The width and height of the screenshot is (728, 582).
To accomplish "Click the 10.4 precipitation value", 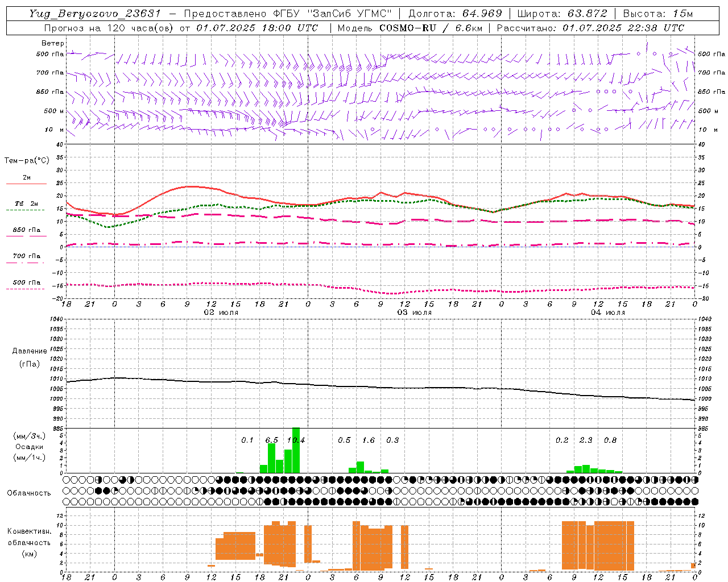I will [x=296, y=440].
